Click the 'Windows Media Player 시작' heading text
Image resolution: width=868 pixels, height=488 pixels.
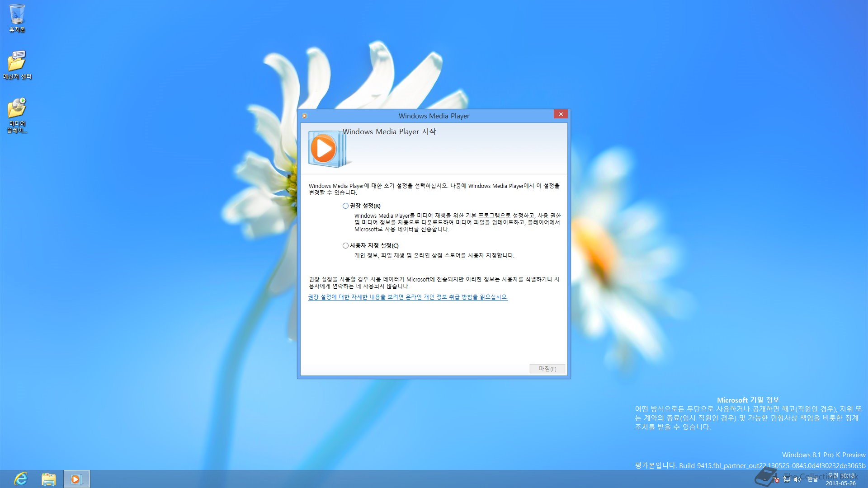tap(389, 131)
